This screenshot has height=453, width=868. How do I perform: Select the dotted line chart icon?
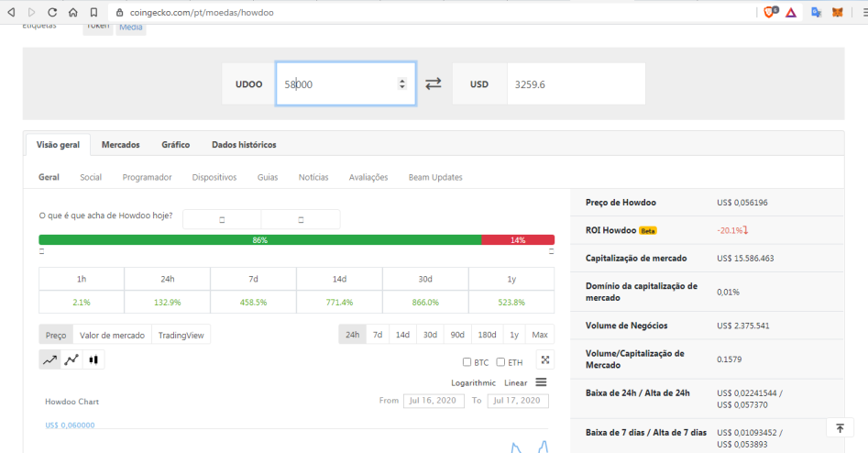coord(71,360)
